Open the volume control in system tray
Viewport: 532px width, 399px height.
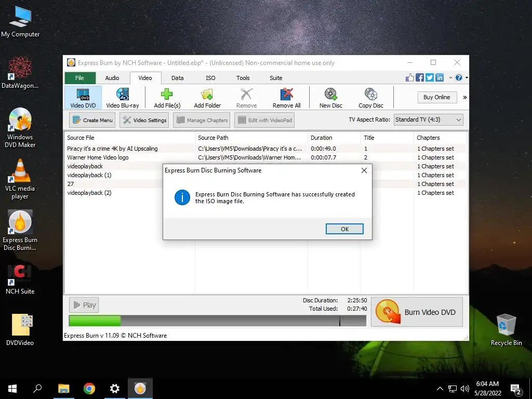(465, 389)
